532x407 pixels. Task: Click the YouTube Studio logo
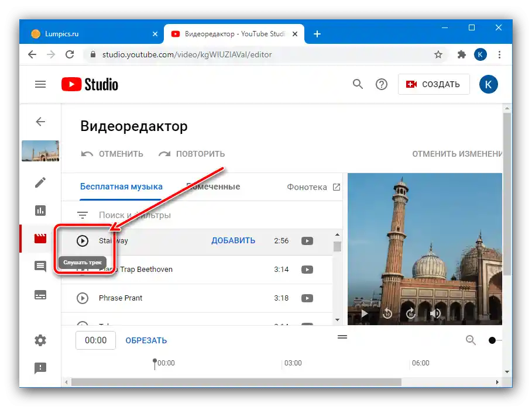pos(90,84)
